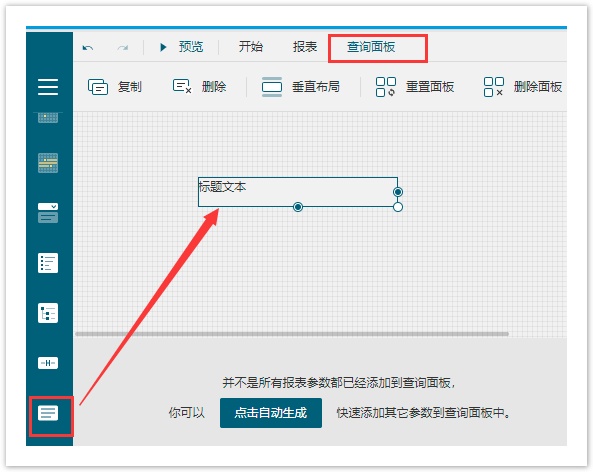Select the list control icon in the sidebar

pyautogui.click(x=48, y=263)
